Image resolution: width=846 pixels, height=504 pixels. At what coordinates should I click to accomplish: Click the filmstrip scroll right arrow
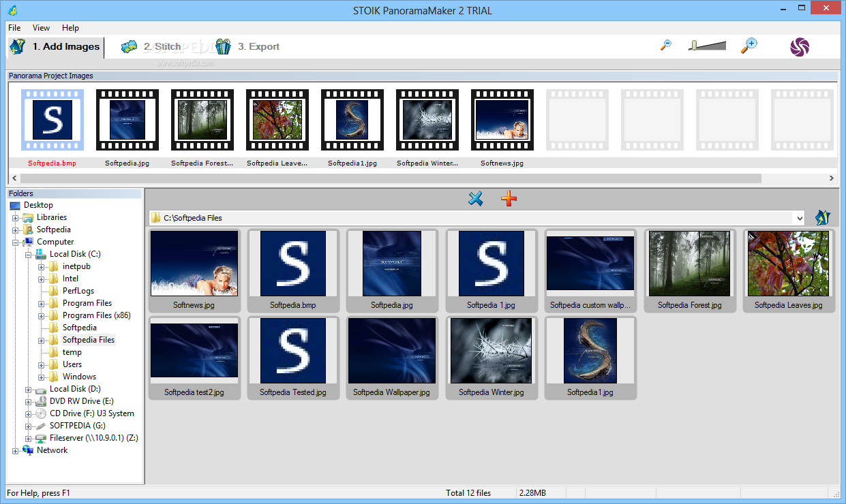831,178
